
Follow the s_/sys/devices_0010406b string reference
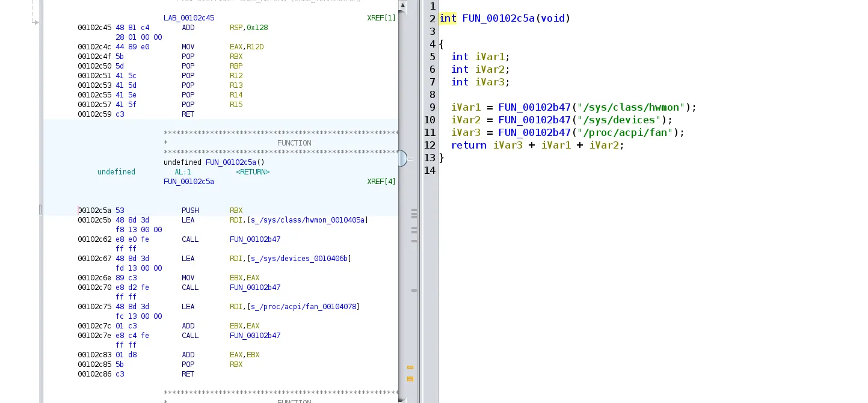[x=299, y=259]
